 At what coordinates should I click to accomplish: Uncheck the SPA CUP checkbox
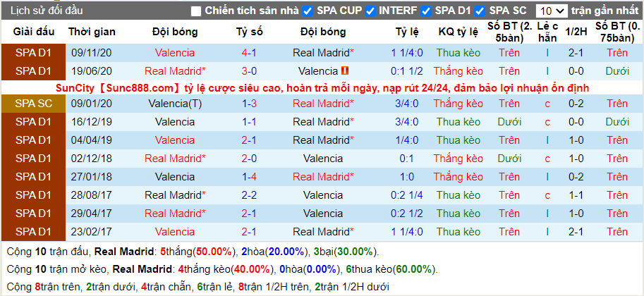308,11
